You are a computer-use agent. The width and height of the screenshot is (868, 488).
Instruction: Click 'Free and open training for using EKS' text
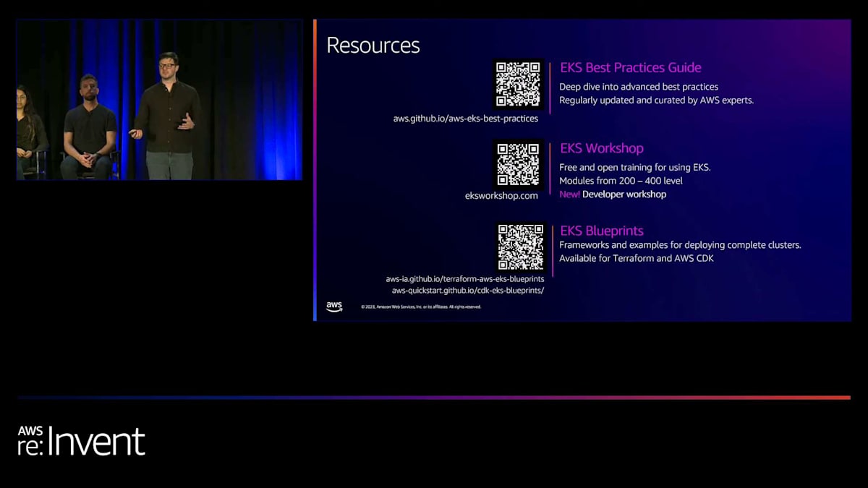click(x=635, y=167)
